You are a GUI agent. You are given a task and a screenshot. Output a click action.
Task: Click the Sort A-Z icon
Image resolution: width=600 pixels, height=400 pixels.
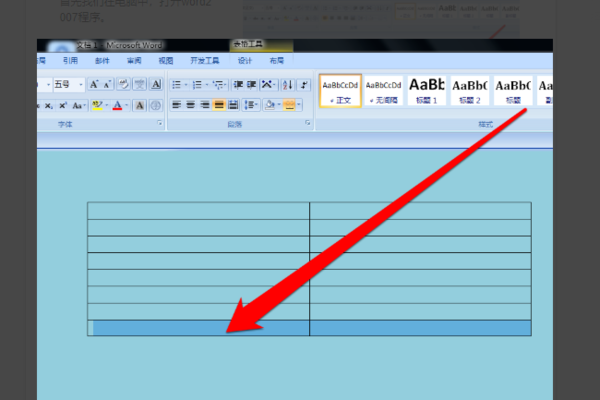coord(288,85)
